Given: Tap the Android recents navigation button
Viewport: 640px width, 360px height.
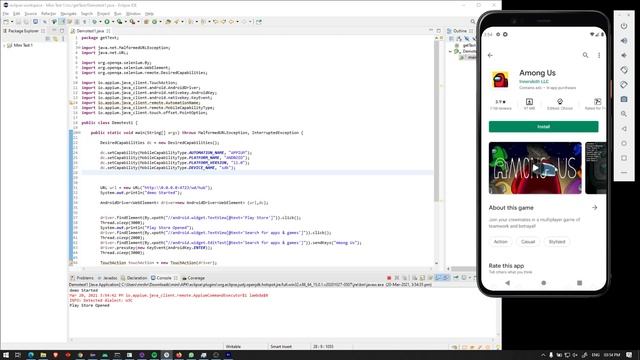Looking at the screenshot, I should point(579,282).
